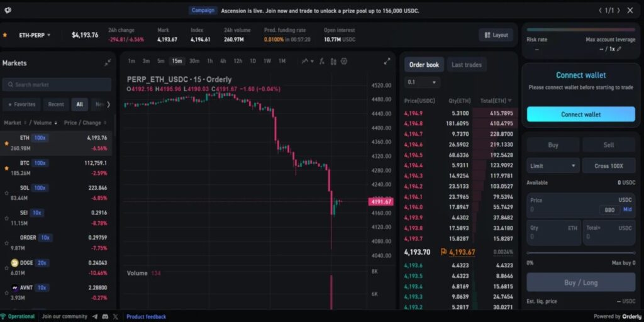Expand chart to fullscreen

(x=387, y=61)
